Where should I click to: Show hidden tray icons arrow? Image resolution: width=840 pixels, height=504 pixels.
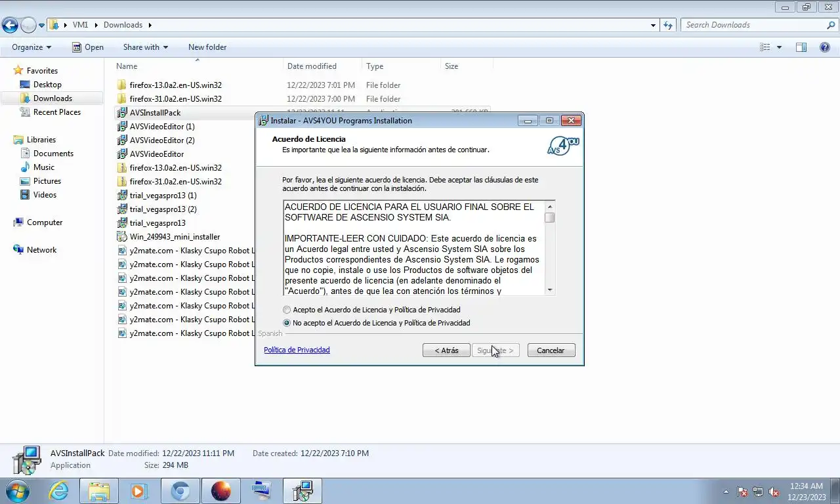coord(726,492)
